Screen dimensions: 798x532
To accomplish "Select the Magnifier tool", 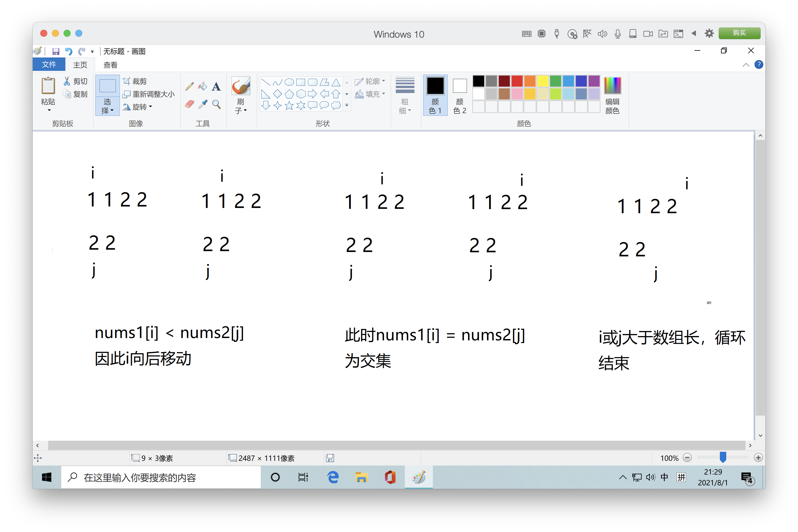I will pos(216,104).
